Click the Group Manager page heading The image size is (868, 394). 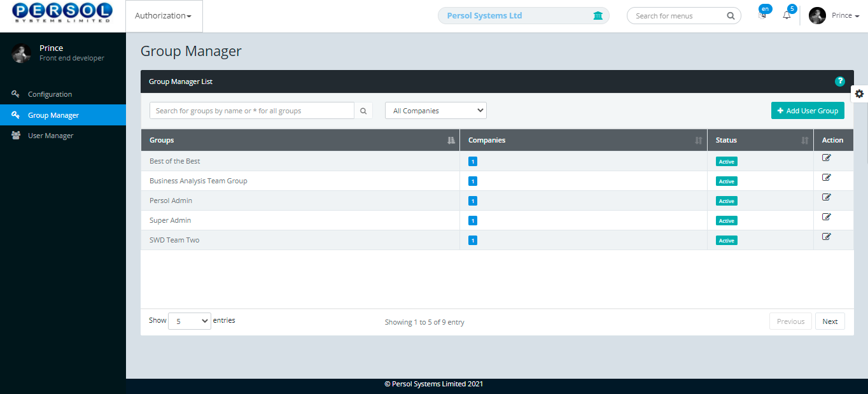[191, 51]
